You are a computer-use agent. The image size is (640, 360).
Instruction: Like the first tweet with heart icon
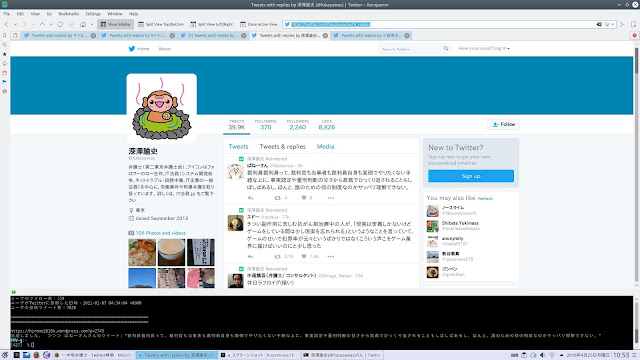304,198
